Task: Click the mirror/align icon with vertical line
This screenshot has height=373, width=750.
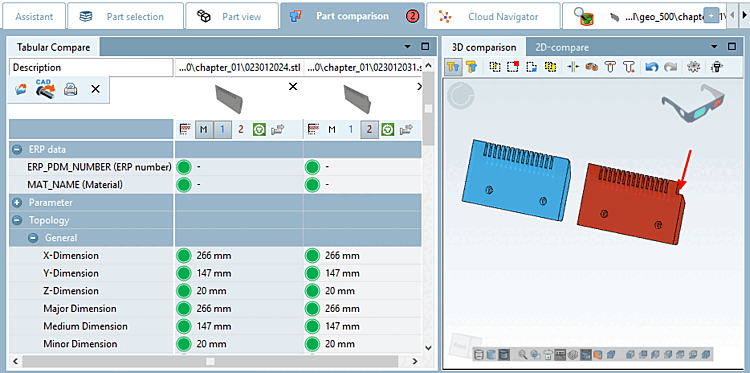Action: click(573, 67)
